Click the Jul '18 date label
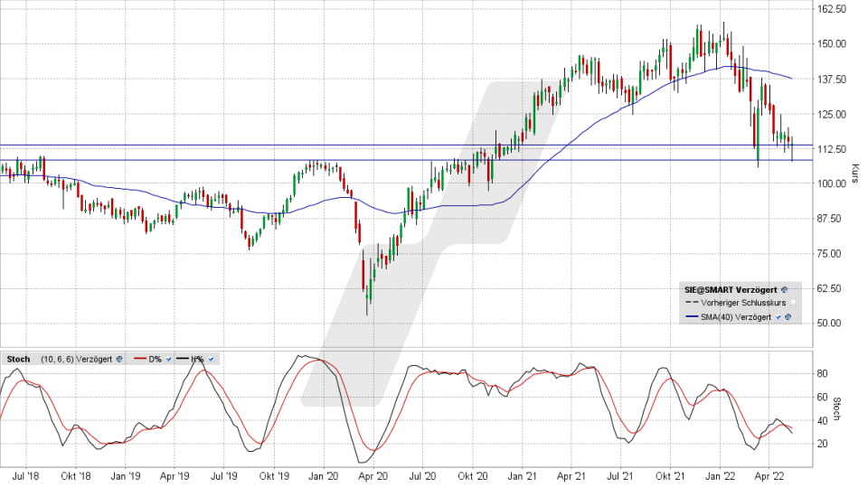The image size is (868, 488). coord(25,476)
